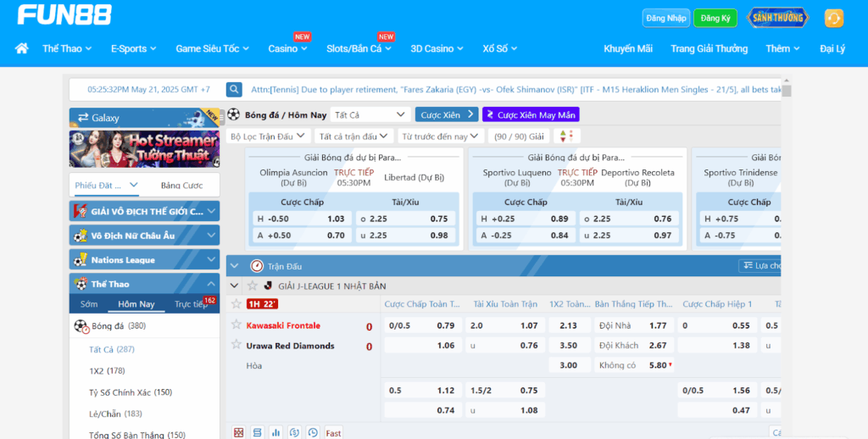Click the clock icon next to Trận Đấu
868x439 pixels.
256,266
